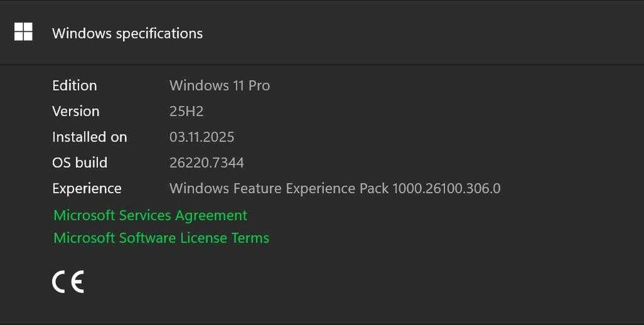Click the 'OS build' label

pyautogui.click(x=80, y=163)
